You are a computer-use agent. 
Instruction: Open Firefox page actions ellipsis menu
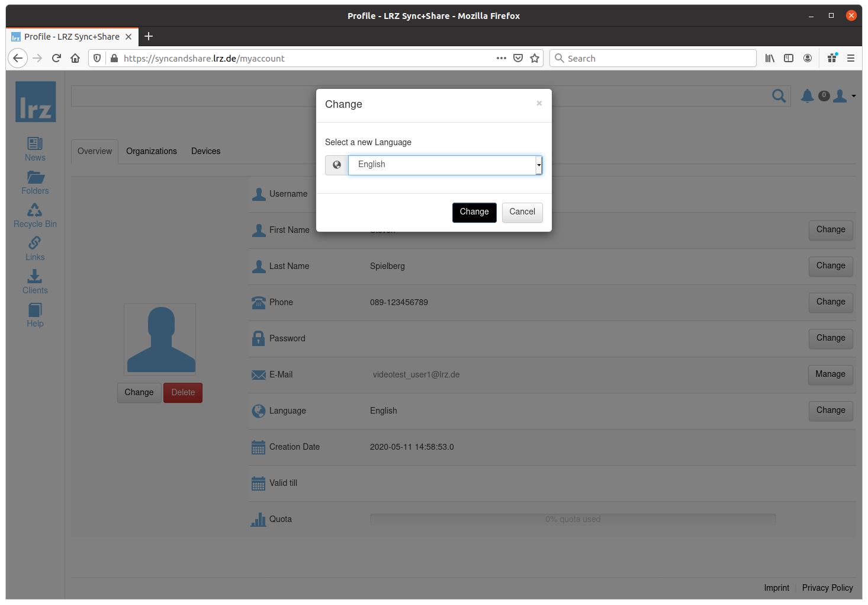pos(501,58)
